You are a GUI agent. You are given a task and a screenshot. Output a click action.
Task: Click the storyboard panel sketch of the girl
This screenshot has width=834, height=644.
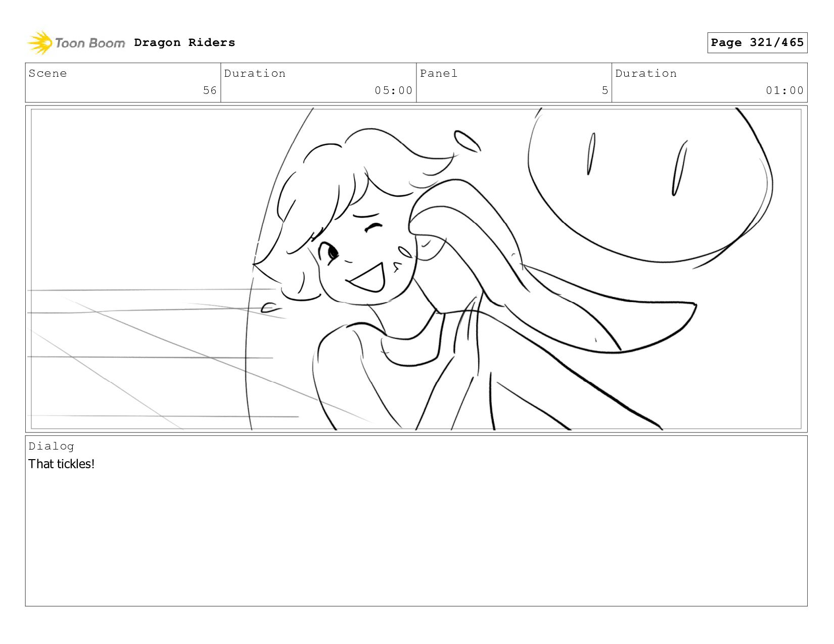[x=416, y=269]
